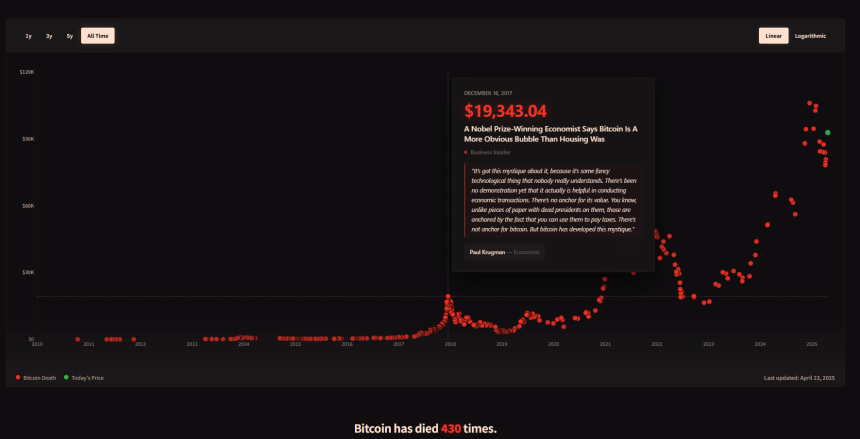Open the Nobel Prize-Winning Economist headline
Viewport: 860px width, 439px height.
pos(550,134)
